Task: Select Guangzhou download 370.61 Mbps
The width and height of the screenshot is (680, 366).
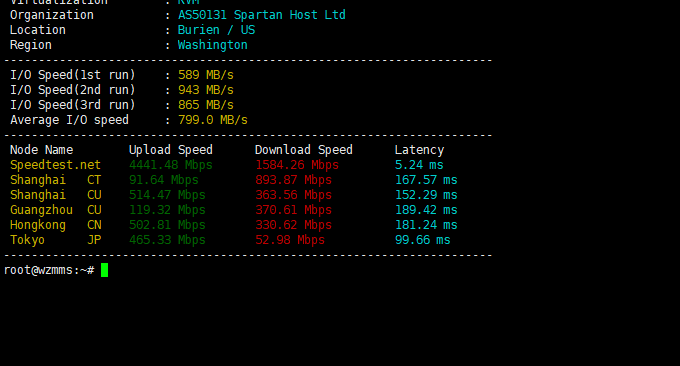Action: (x=293, y=210)
